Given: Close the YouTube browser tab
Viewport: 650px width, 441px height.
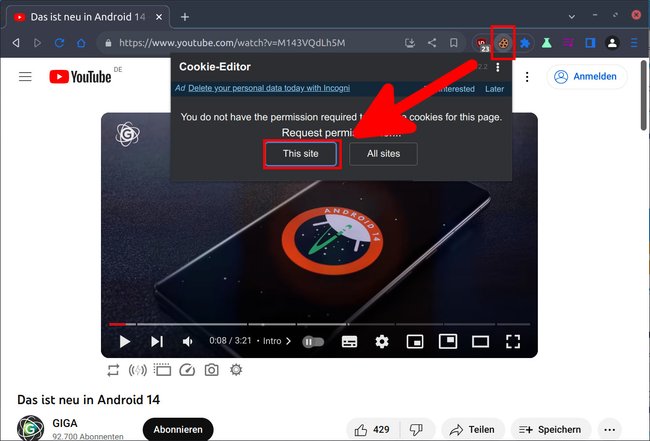Looking at the screenshot, I should (x=159, y=17).
